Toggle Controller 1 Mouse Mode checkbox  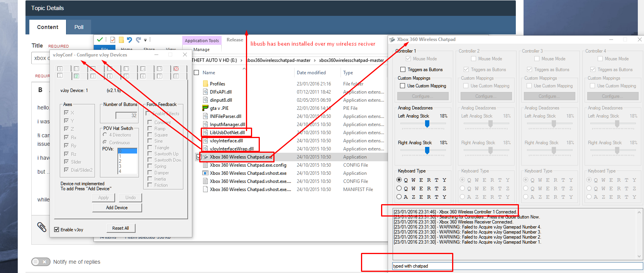408,59
